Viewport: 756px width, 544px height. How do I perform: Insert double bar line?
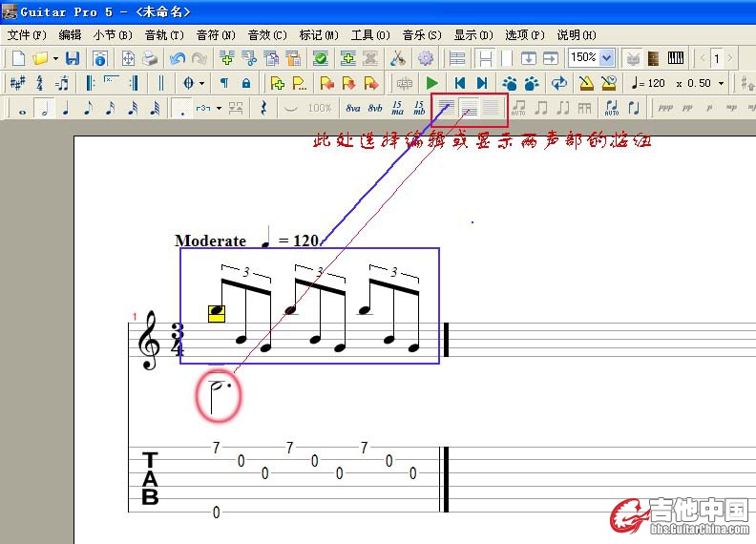click(x=161, y=83)
